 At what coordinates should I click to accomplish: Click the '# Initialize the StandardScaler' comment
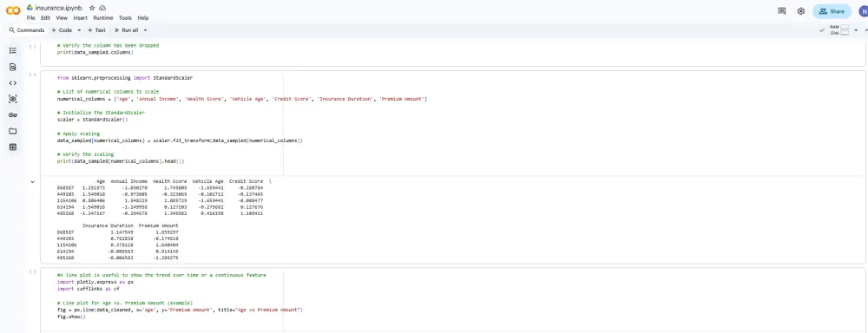101,113
